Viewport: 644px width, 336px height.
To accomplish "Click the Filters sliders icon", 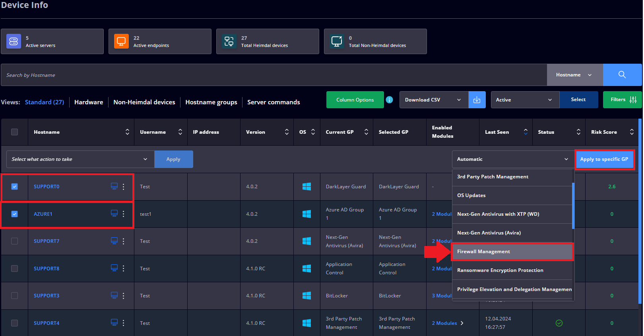I will [x=633, y=100].
